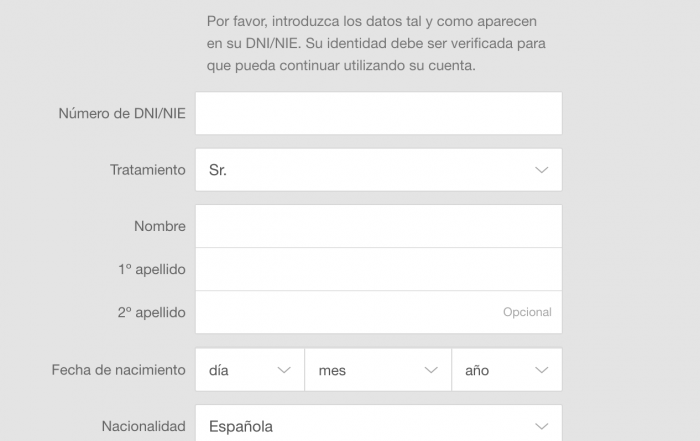This screenshot has height=441, width=700.
Task: Click the optional 2º apellido field
Action: 350,312
